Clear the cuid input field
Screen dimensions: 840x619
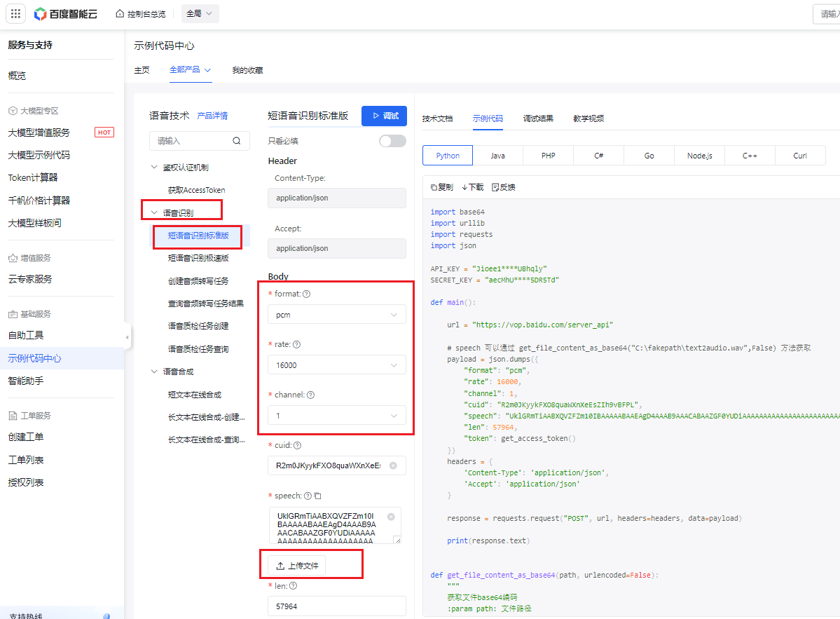point(393,465)
